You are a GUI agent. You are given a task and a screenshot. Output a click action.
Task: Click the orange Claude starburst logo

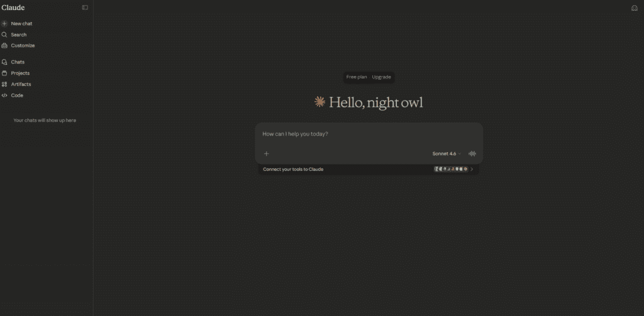319,102
